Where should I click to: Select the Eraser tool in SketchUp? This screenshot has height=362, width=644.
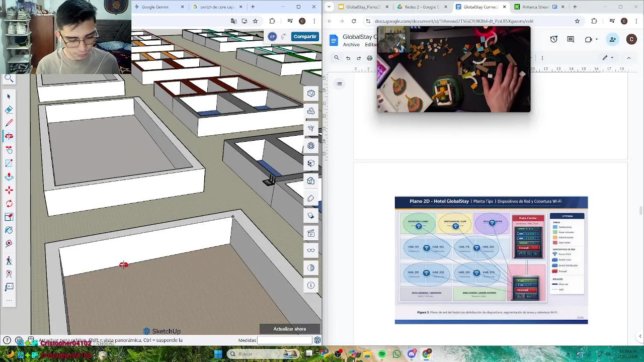pos(9,110)
